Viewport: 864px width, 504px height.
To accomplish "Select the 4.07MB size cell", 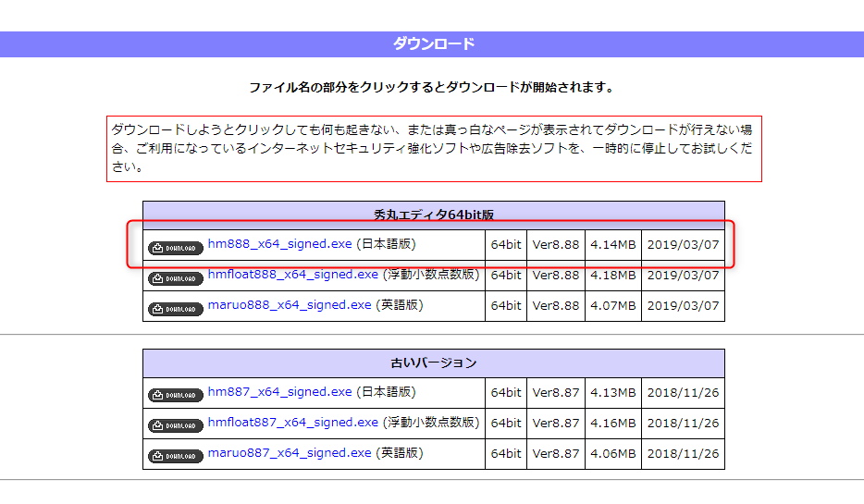I will [x=612, y=306].
